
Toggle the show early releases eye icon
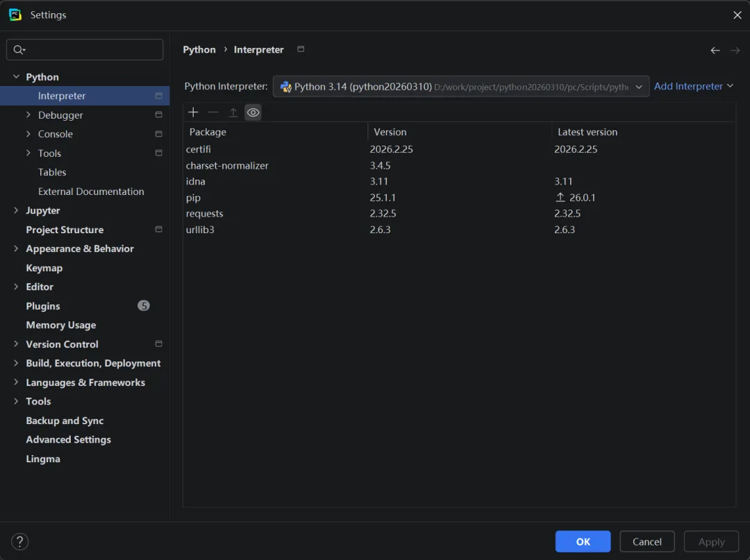click(253, 112)
